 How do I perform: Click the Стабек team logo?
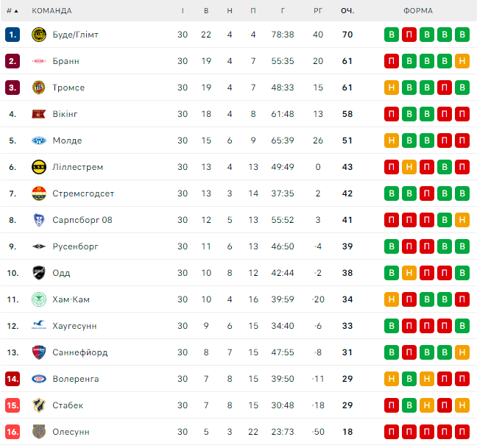pyautogui.click(x=39, y=405)
